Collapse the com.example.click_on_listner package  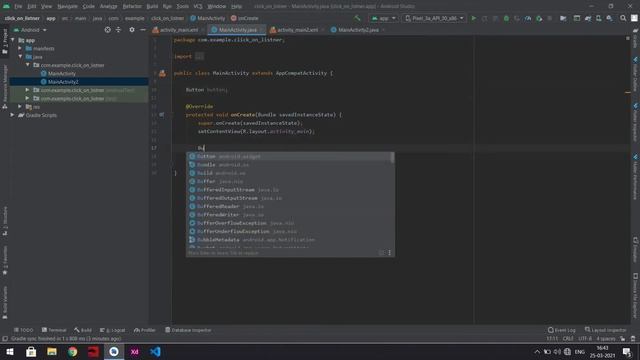(28, 65)
